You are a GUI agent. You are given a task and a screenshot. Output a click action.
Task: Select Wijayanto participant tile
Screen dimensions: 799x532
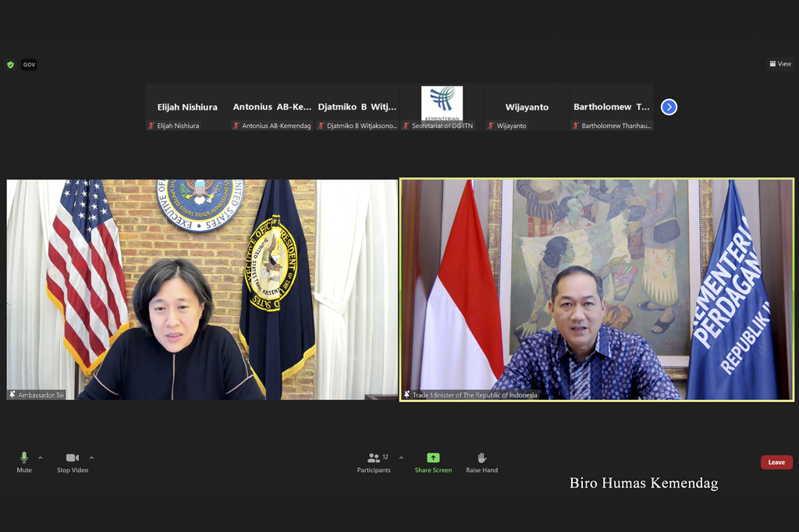click(527, 107)
